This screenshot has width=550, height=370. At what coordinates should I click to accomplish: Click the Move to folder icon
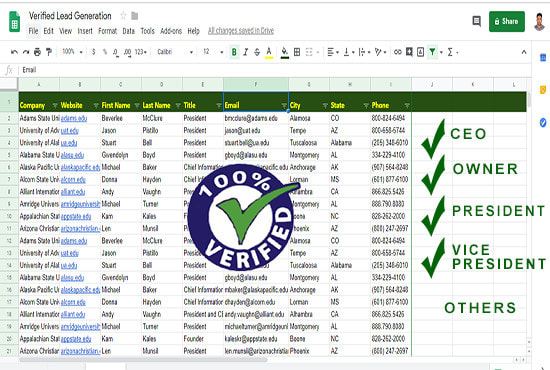click(x=135, y=16)
